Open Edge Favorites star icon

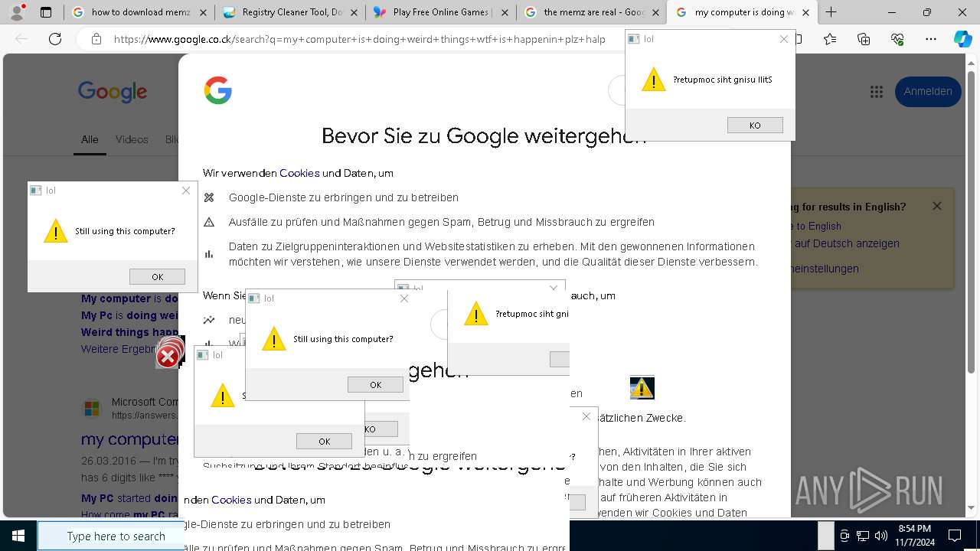pyautogui.click(x=830, y=39)
